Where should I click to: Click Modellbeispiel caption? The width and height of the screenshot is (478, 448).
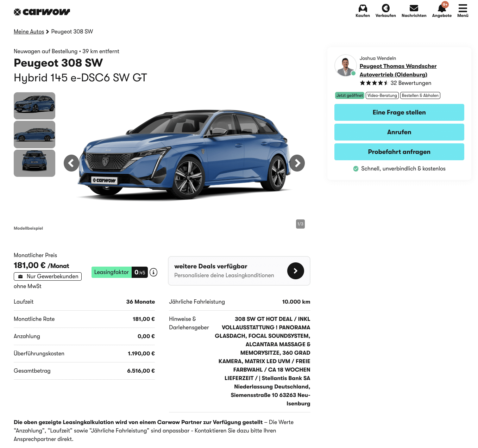click(x=28, y=228)
